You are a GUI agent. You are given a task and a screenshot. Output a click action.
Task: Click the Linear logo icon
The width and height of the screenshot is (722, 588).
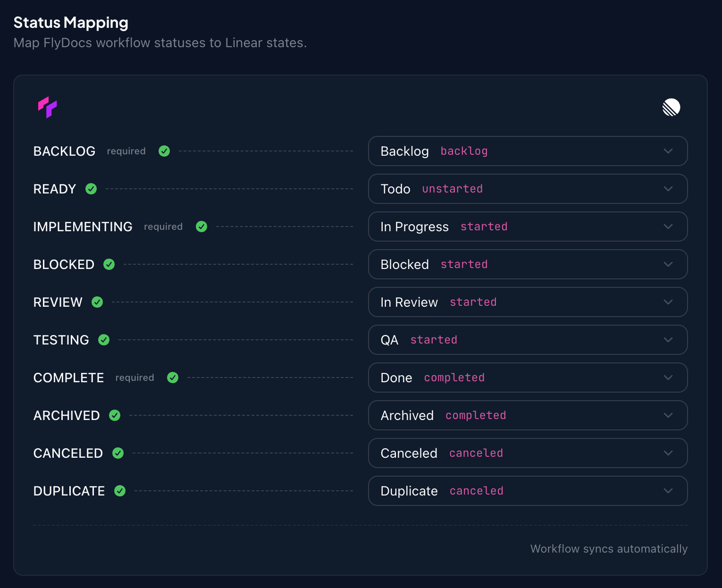pyautogui.click(x=671, y=107)
